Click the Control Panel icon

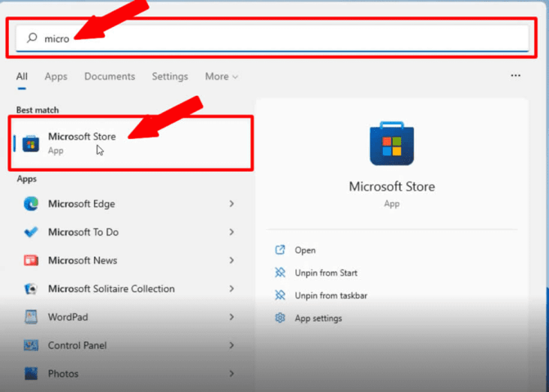pos(31,345)
